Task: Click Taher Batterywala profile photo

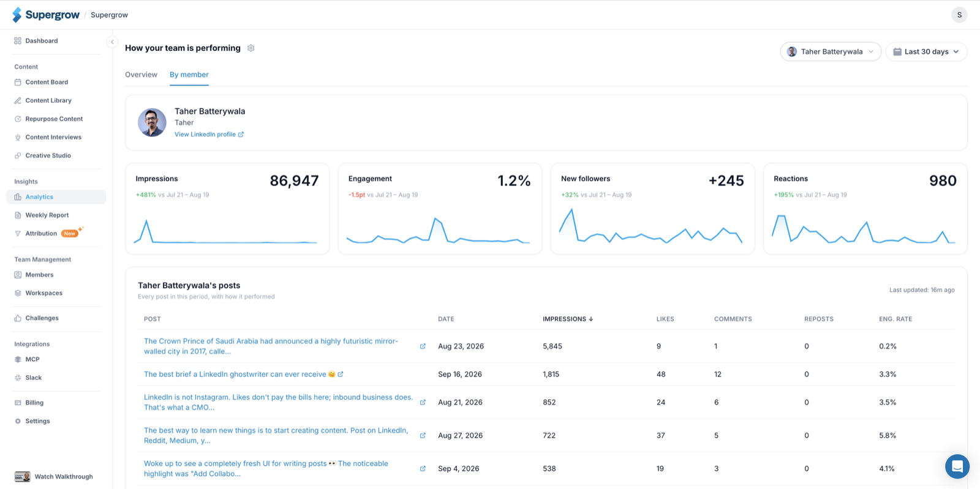Action: 152,122
